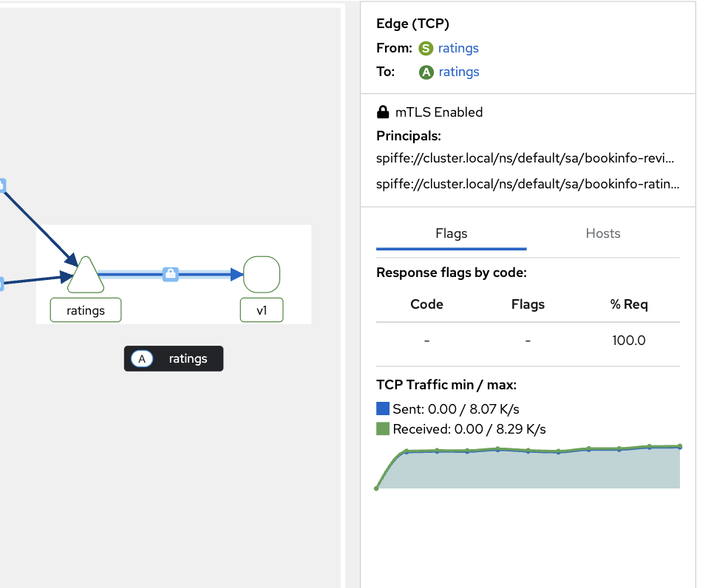Click the green S badge beside From
The image size is (711, 588).
coord(426,49)
